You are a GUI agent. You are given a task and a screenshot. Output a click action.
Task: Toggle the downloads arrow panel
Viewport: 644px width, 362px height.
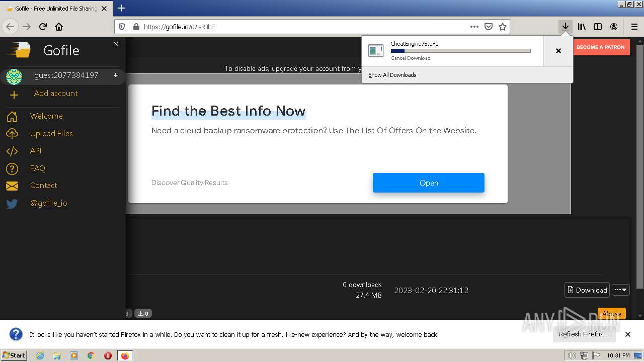pos(566,27)
